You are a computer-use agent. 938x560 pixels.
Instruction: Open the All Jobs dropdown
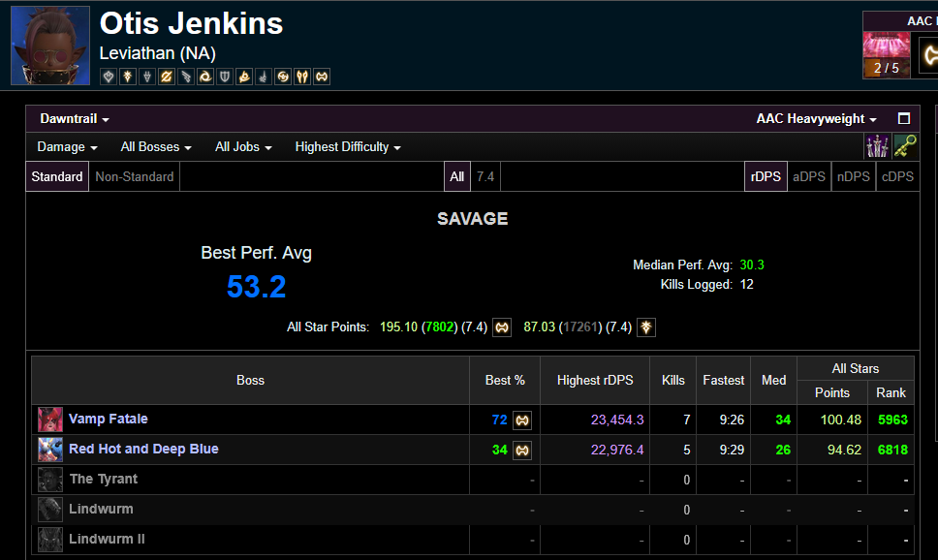[243, 146]
